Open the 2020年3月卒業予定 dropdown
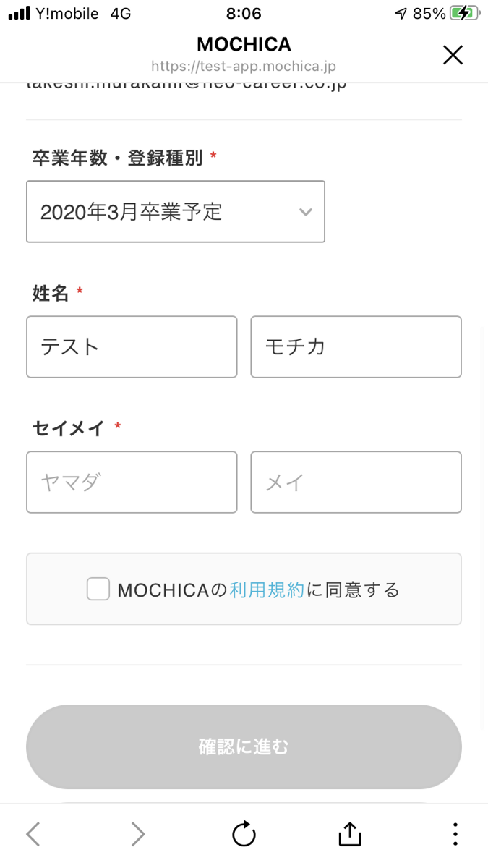This screenshot has height=868, width=488. [x=175, y=211]
